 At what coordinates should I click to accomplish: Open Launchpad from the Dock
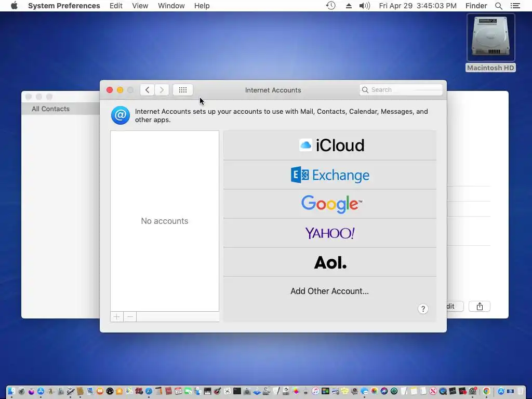[21, 391]
